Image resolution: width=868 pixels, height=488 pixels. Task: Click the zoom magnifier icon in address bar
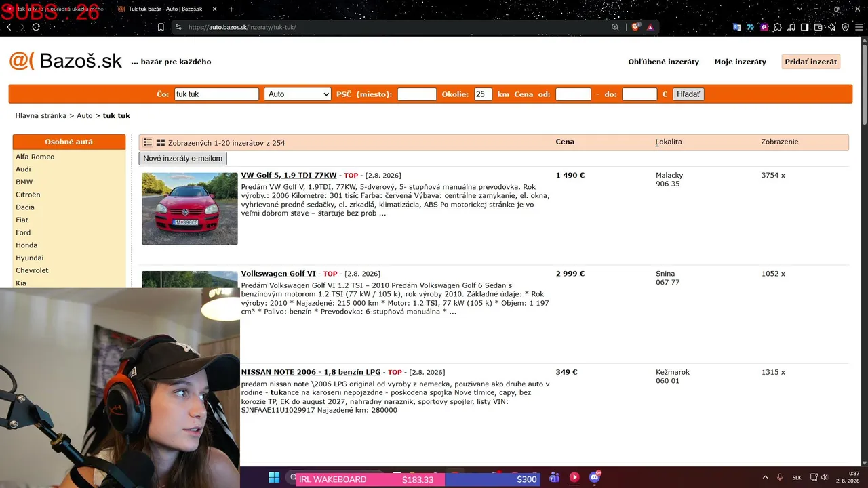[x=615, y=27]
